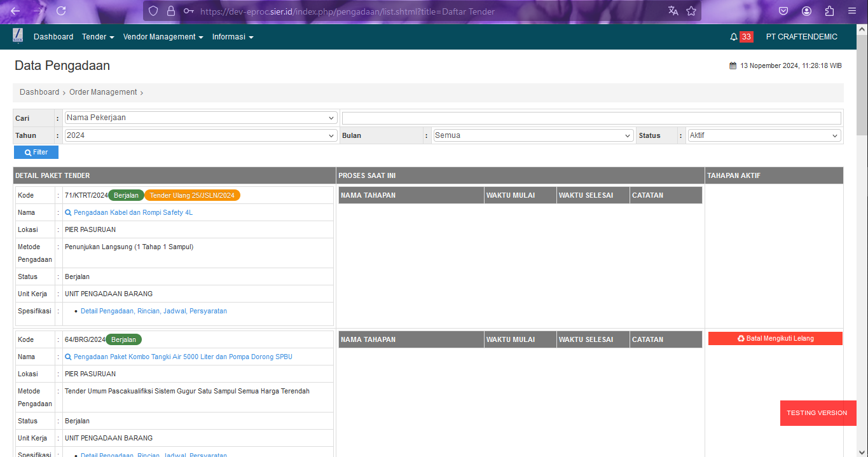This screenshot has height=457, width=868.
Task: Bookmark this page with star icon
Action: pyautogui.click(x=691, y=11)
